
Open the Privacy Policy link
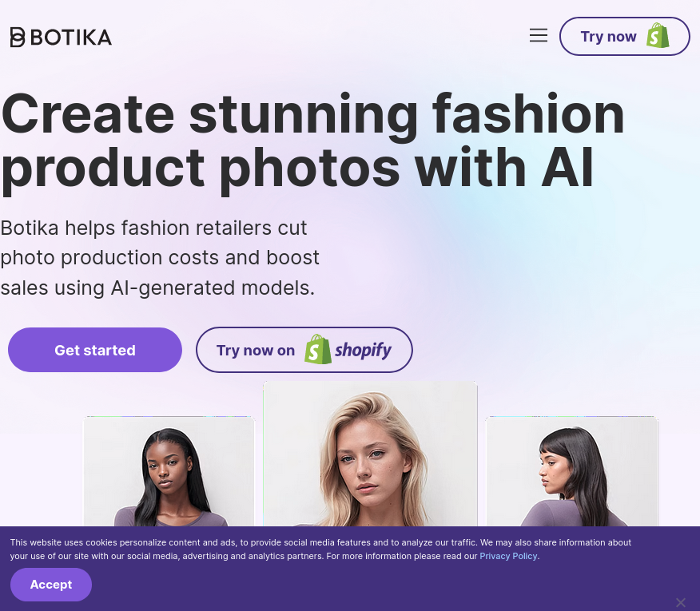click(508, 556)
